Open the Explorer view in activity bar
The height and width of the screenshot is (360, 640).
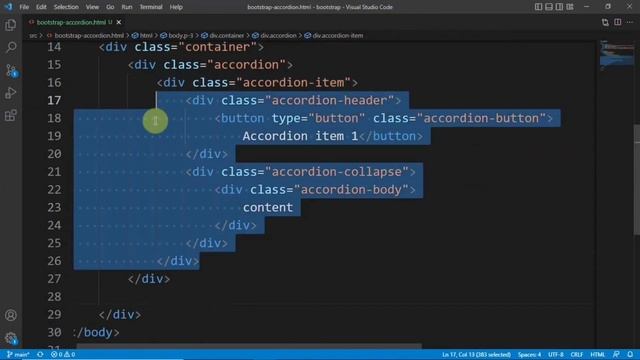11,25
